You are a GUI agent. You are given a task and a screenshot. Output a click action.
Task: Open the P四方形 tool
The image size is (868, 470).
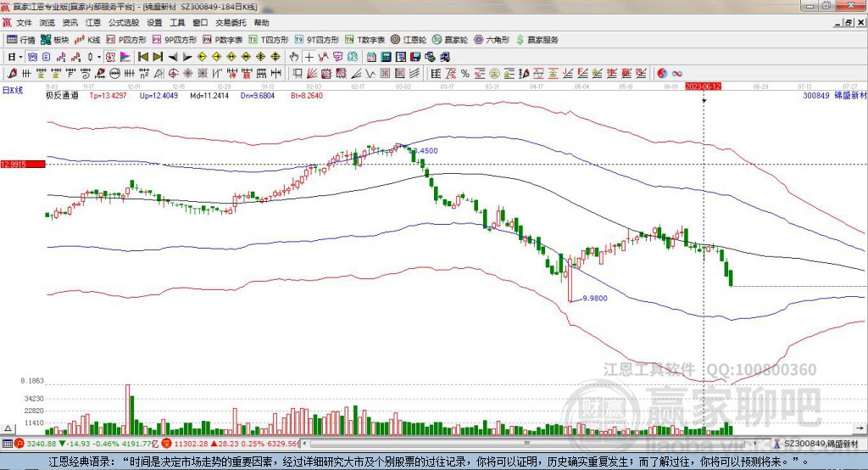tap(126, 40)
